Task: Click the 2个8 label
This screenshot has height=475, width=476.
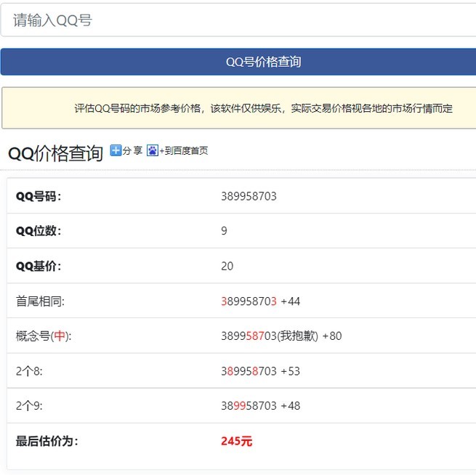Action: [x=29, y=371]
